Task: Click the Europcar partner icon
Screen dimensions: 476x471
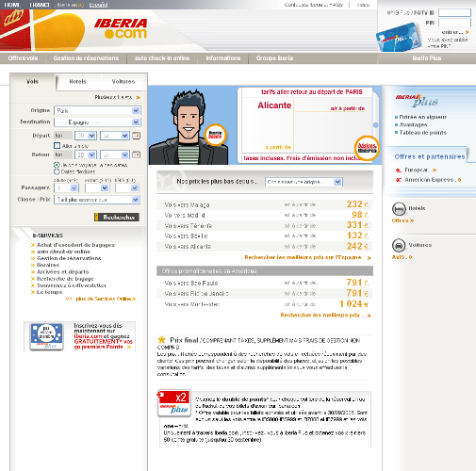Action: (399, 171)
